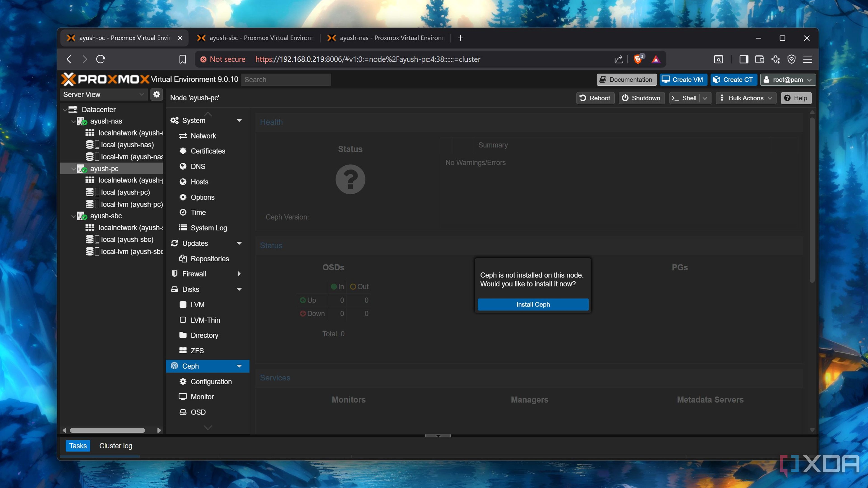The width and height of the screenshot is (868, 488).
Task: Reload the page with the refresh icon
Action: click(x=100, y=59)
